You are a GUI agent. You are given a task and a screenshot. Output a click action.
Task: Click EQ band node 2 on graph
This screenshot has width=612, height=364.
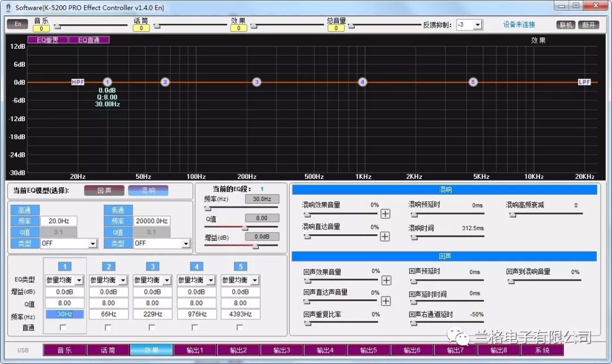(x=165, y=82)
